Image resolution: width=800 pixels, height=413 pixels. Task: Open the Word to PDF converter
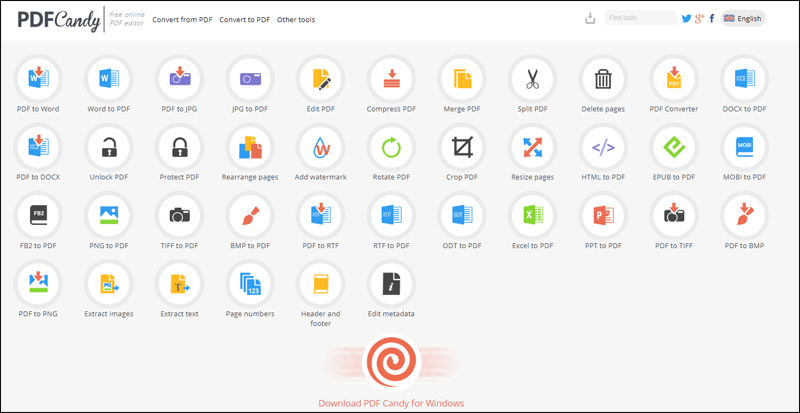click(x=109, y=79)
